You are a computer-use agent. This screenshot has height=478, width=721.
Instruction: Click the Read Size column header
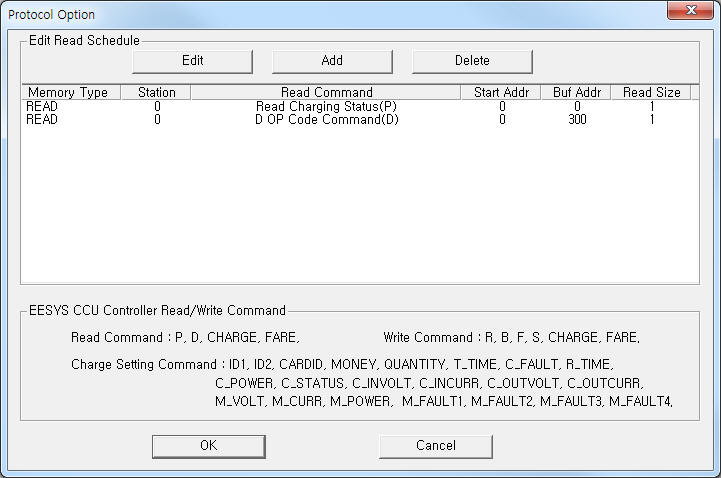[x=651, y=92]
